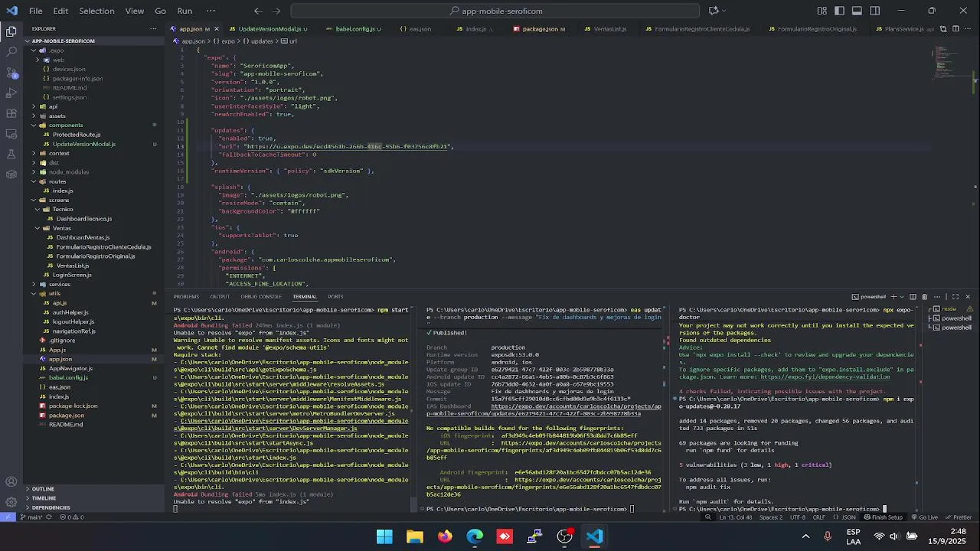Switch to Ports panel tab
The image size is (980, 551).
(x=335, y=297)
